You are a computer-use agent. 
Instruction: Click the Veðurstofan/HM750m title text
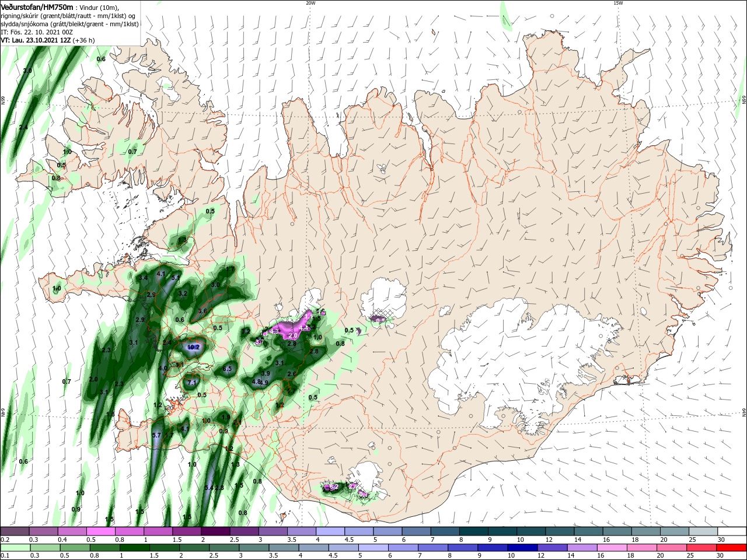(37, 7)
